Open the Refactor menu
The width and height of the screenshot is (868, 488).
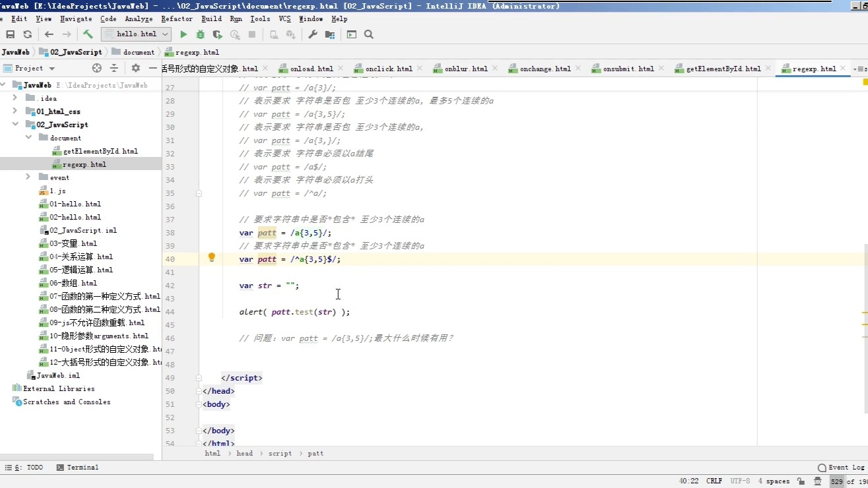point(177,19)
